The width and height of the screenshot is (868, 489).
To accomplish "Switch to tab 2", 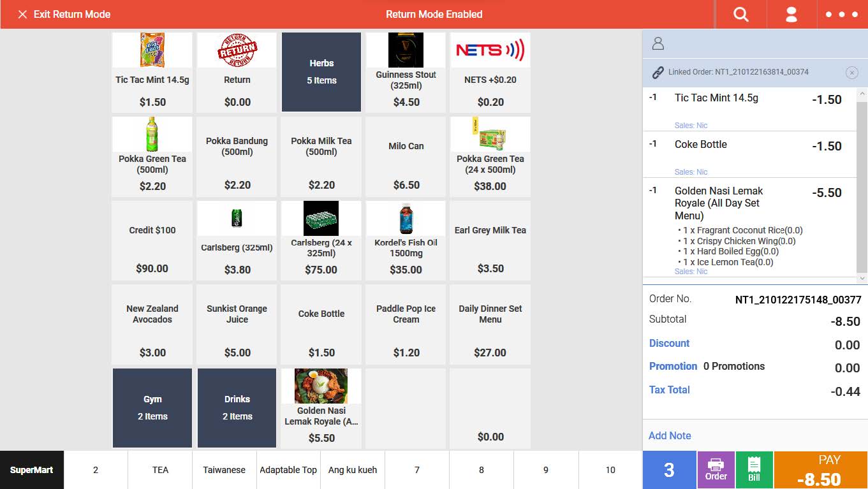I will tap(96, 470).
